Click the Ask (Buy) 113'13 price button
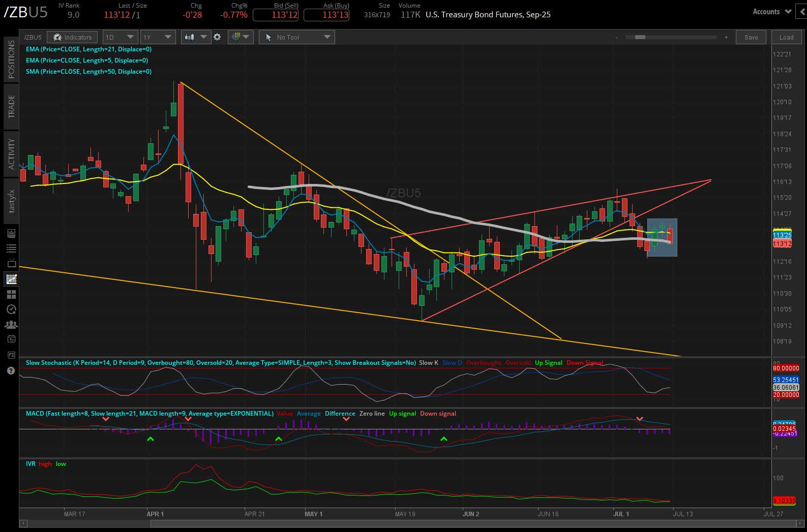807x532 pixels. point(326,15)
